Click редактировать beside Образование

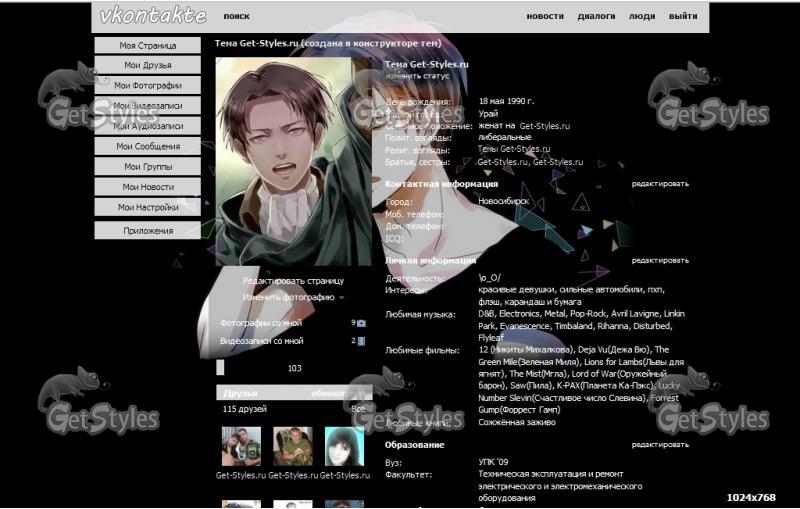(660, 445)
